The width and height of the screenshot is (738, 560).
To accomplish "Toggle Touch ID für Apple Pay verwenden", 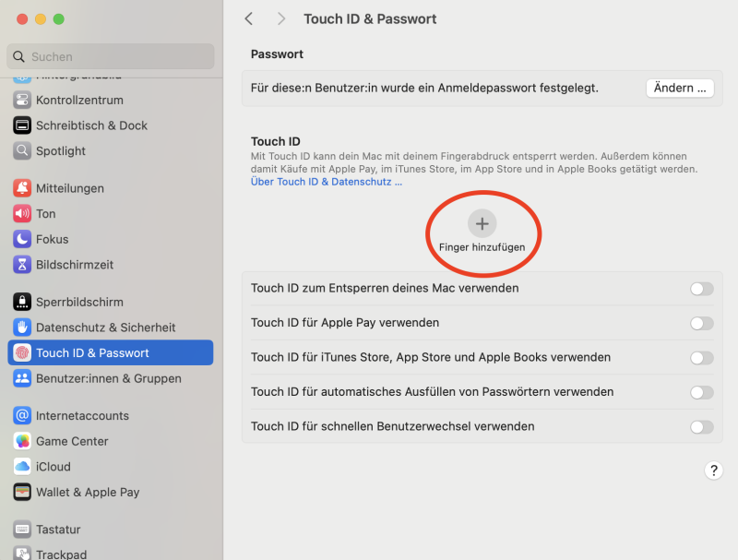I will click(x=701, y=323).
